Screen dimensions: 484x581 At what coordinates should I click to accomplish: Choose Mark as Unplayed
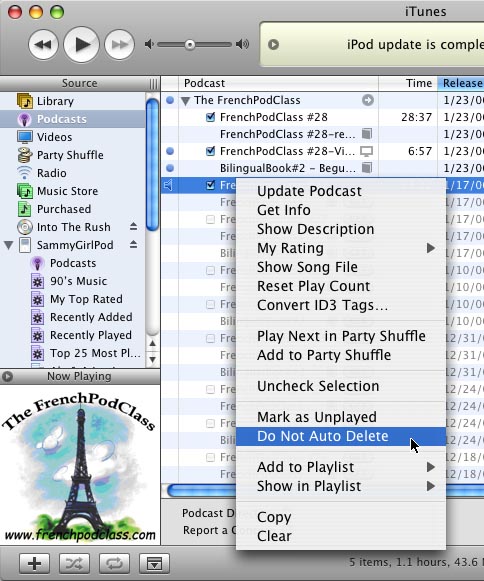tap(341, 417)
